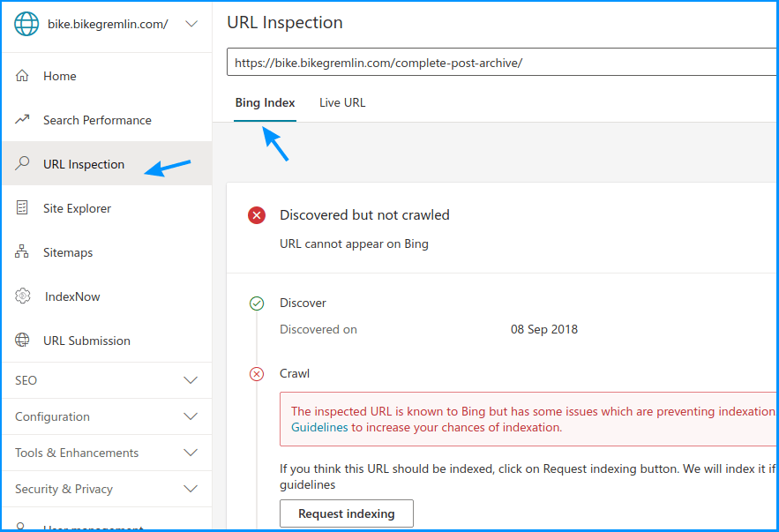Open IndexNow in the sidebar
The image size is (779, 532).
click(x=107, y=296)
